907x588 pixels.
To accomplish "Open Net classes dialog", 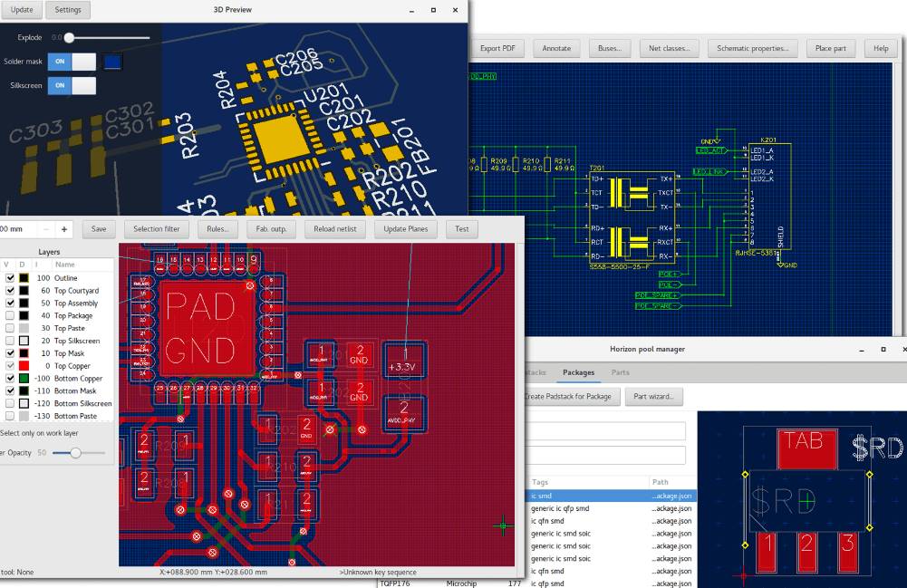I will 670,49.
